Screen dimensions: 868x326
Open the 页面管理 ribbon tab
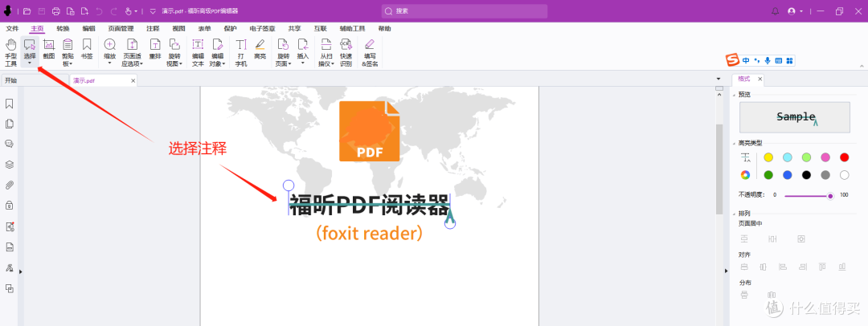coord(121,29)
